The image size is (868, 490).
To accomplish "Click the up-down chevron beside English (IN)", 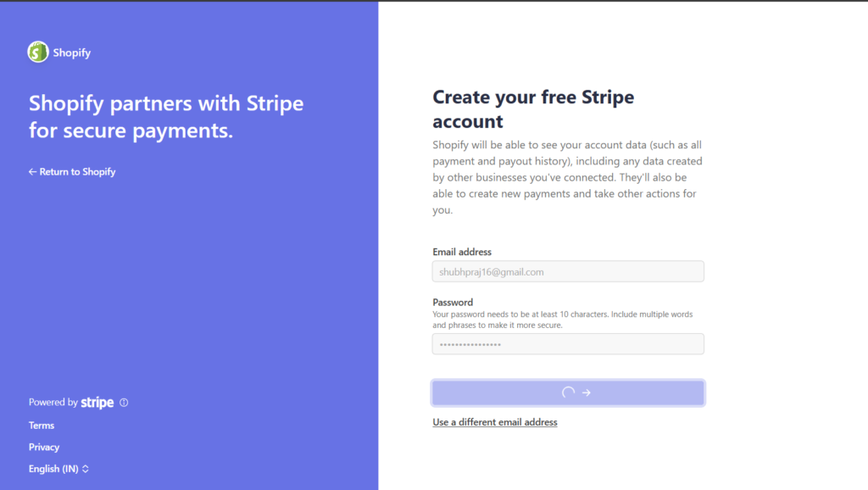I will click(86, 469).
